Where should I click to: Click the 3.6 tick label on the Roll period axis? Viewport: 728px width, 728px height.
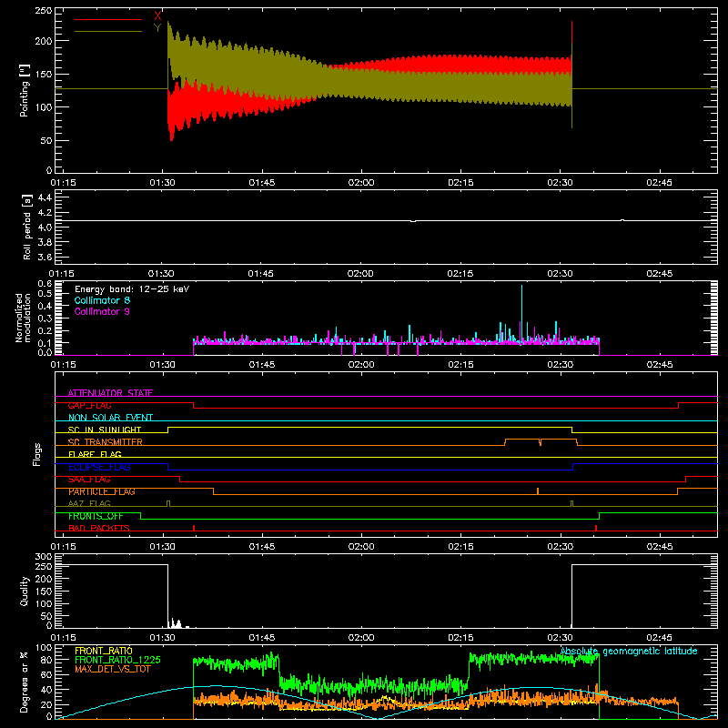[45, 258]
